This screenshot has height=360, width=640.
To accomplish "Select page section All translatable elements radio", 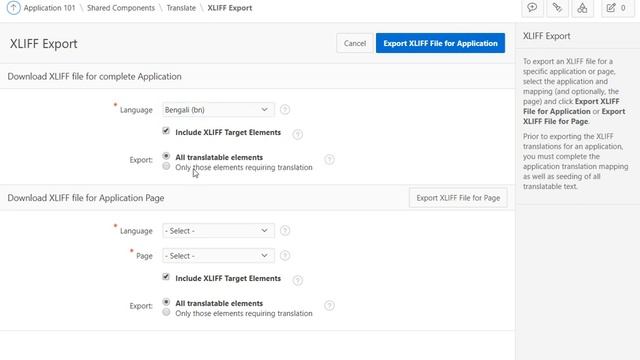I will 166,302.
